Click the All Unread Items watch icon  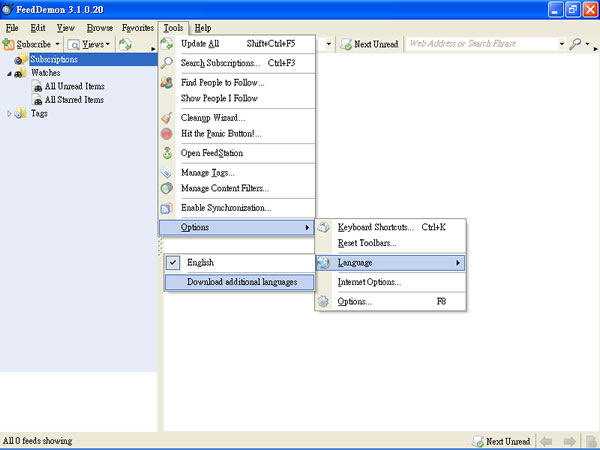click(x=37, y=86)
